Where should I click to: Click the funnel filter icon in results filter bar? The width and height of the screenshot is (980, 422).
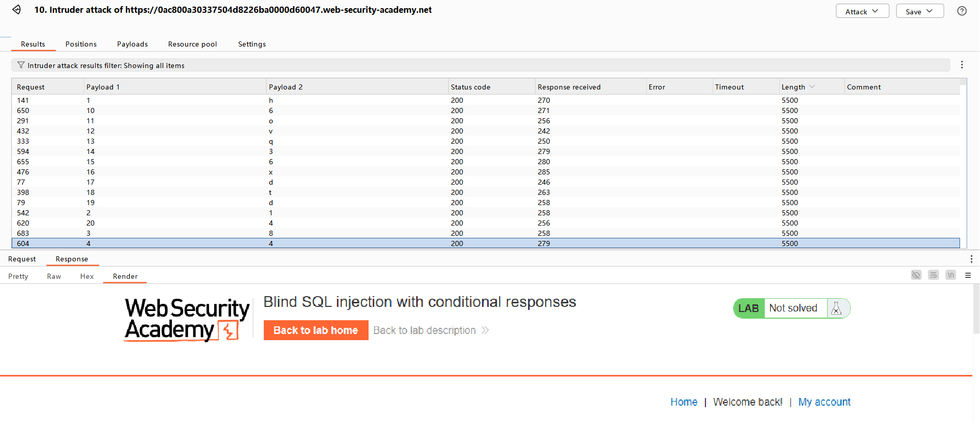pos(21,65)
